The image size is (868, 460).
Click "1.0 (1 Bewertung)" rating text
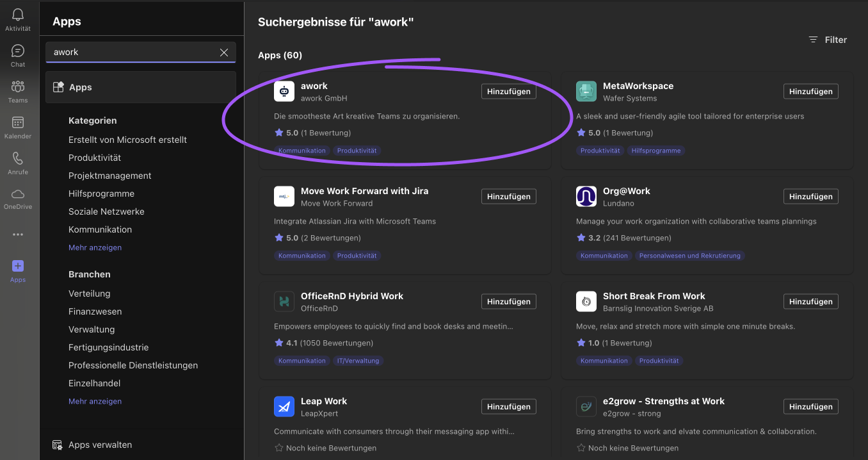pos(620,343)
